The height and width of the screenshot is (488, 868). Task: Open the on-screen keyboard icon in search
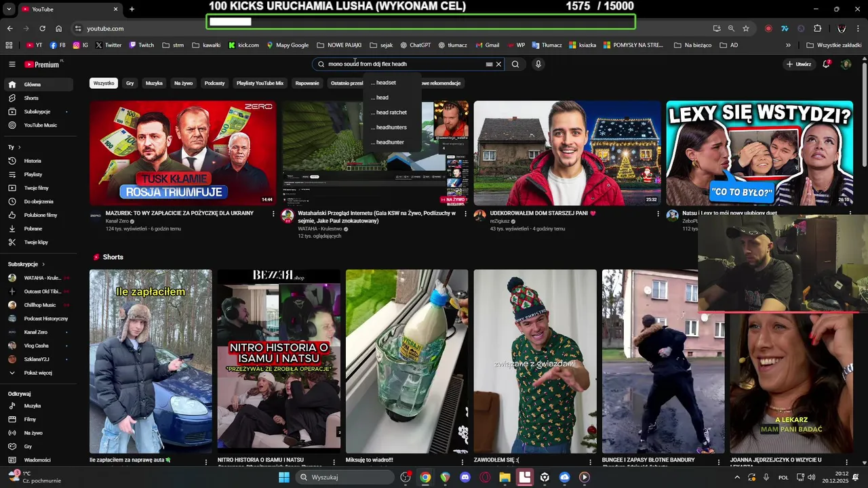pos(489,64)
